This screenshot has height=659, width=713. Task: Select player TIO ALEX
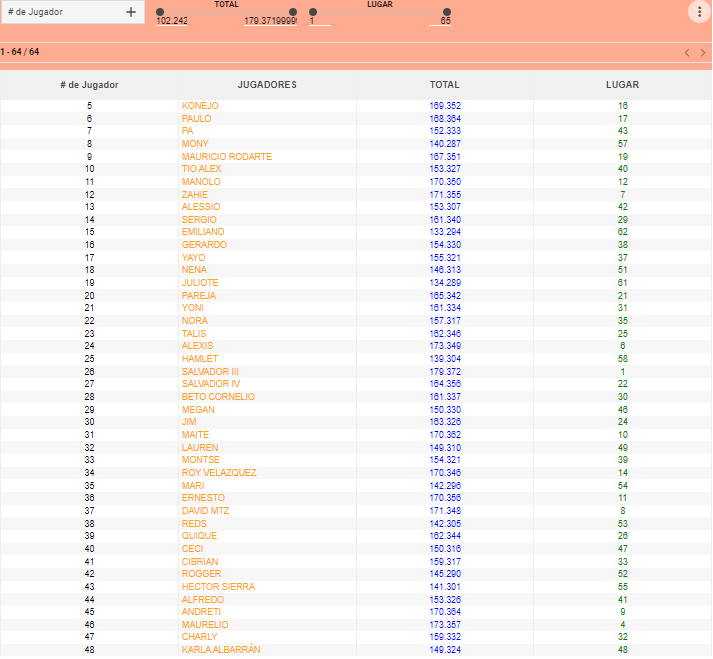tap(201, 169)
